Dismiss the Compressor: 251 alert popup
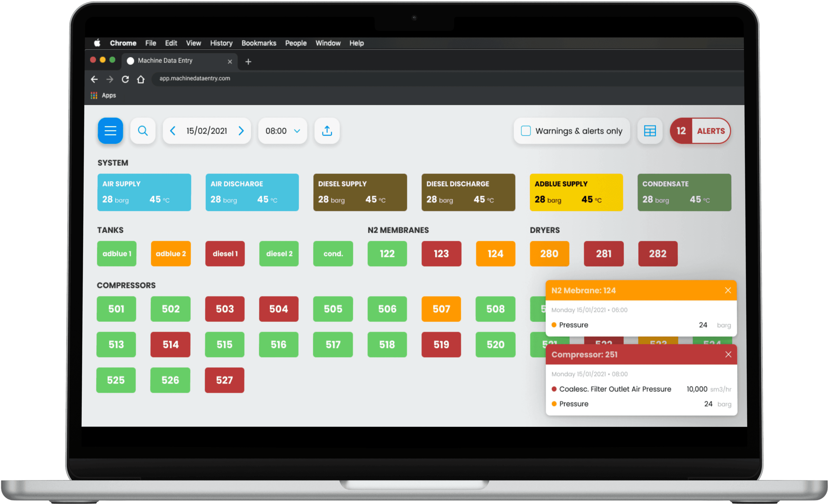Screen dimensions: 828x504 [x=728, y=354]
